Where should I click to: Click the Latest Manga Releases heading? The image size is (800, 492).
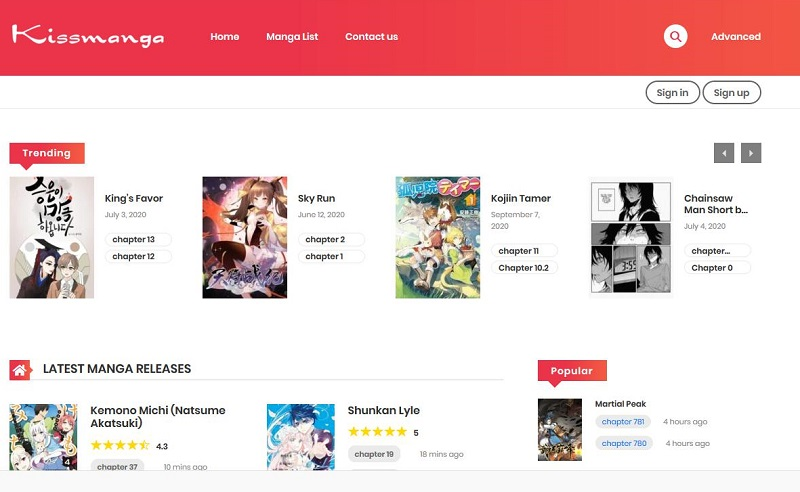point(117,368)
